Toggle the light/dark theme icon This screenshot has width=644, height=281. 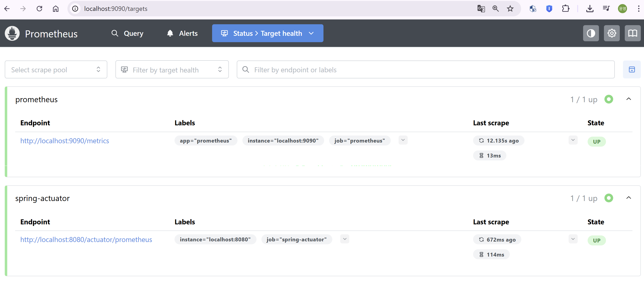tap(591, 33)
